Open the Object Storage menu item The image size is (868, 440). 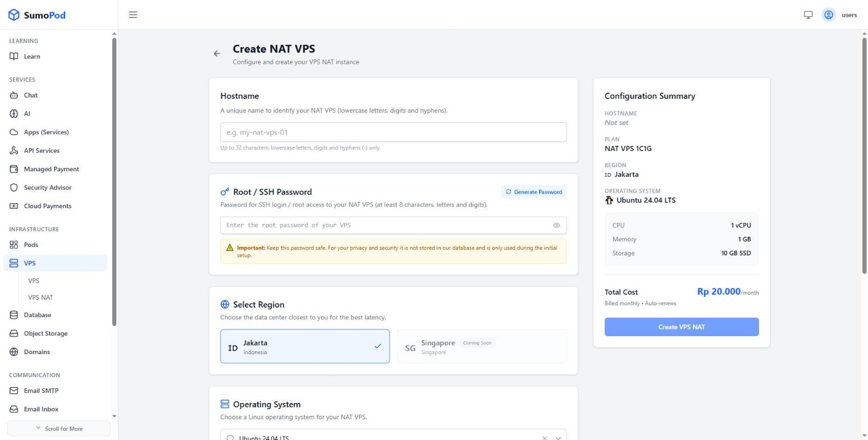pyautogui.click(x=55, y=333)
